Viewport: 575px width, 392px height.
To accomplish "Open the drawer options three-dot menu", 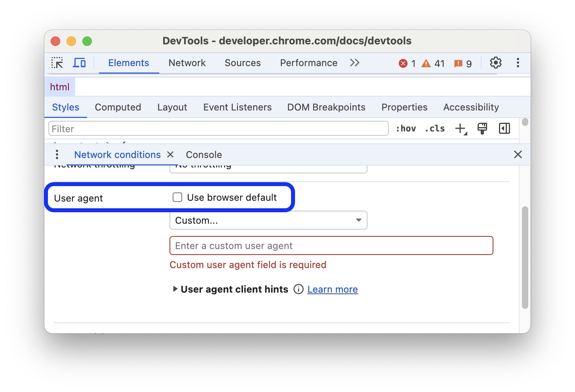I will (57, 154).
